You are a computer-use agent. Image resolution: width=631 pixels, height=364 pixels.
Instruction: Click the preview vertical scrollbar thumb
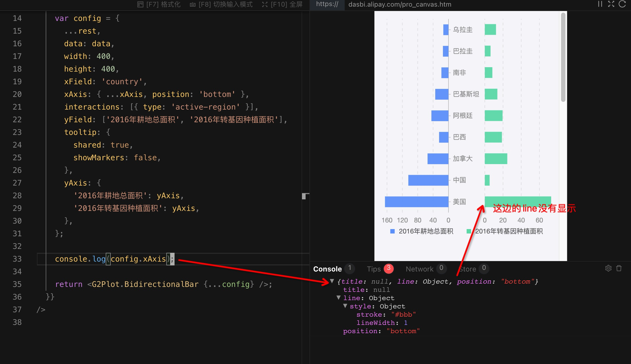coord(563,57)
